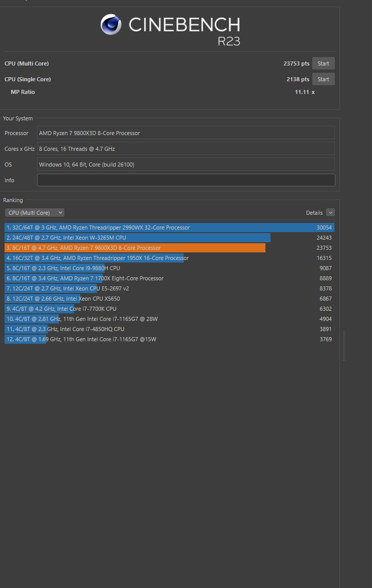
Task: Start the CPU Single Core benchmark
Action: [323, 79]
